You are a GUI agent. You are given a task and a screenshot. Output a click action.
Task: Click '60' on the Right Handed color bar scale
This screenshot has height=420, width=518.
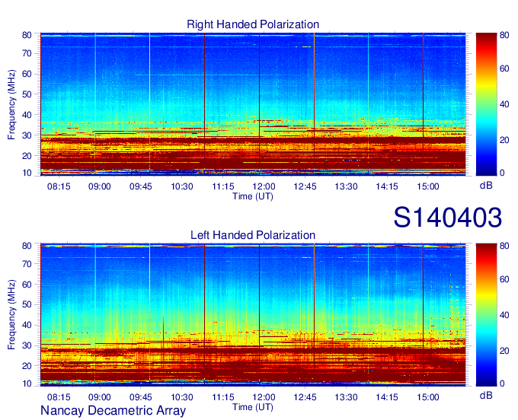[504, 68]
